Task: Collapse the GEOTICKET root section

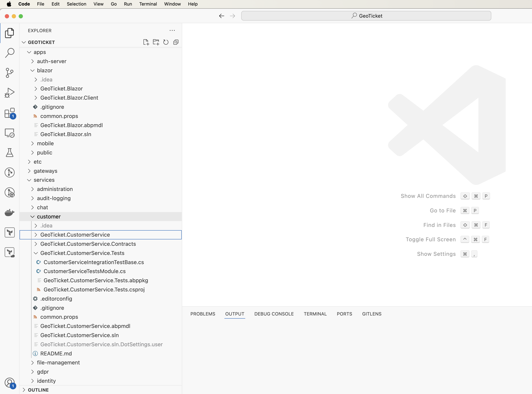Action: point(41,42)
